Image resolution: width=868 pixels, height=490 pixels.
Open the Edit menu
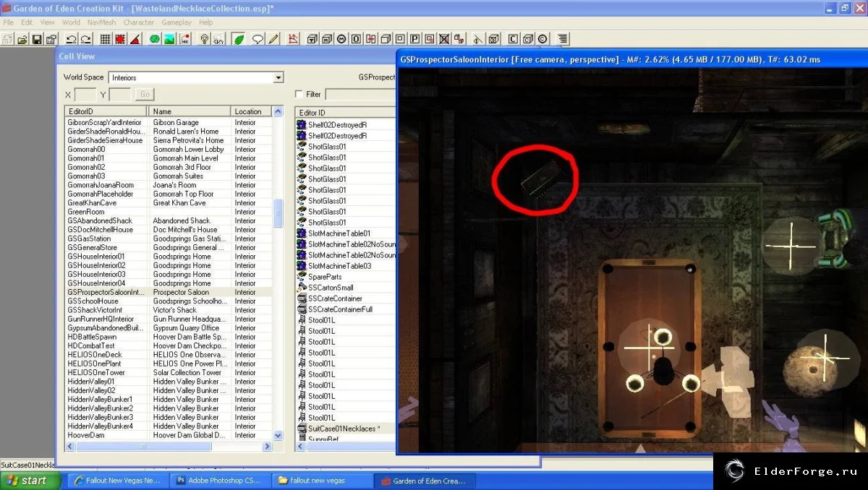27,22
